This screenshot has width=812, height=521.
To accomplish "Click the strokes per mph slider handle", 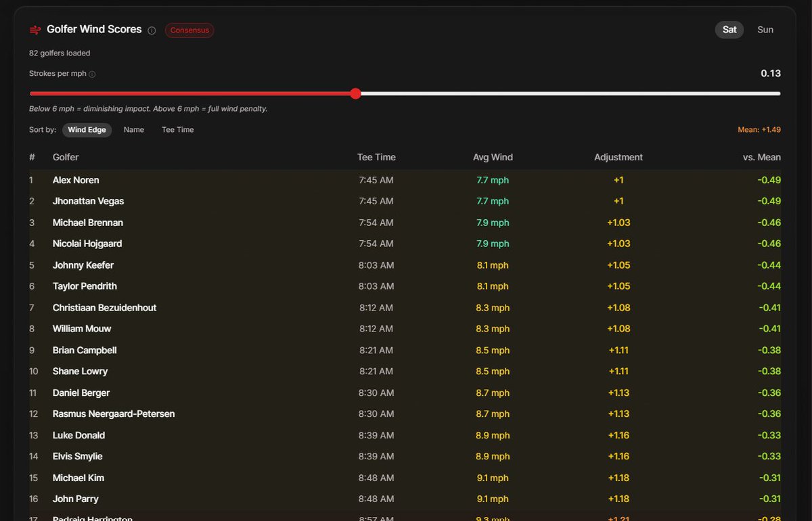I will 356,93.
